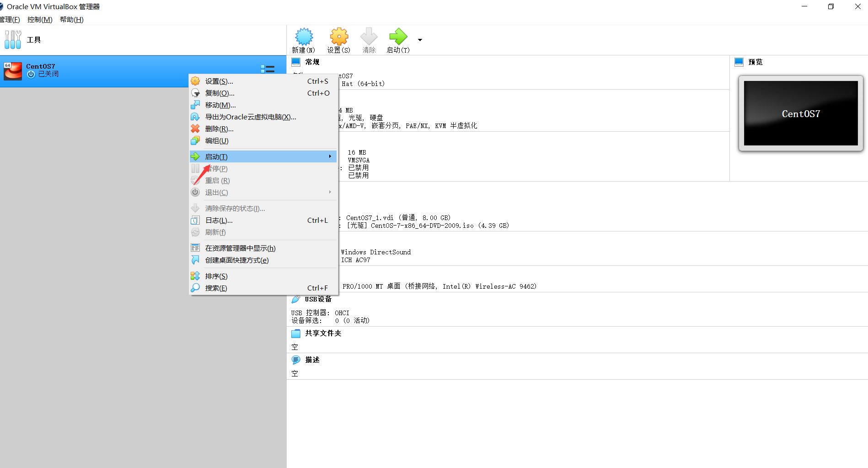Click the VMSVGA graphics controller text

tap(359, 160)
